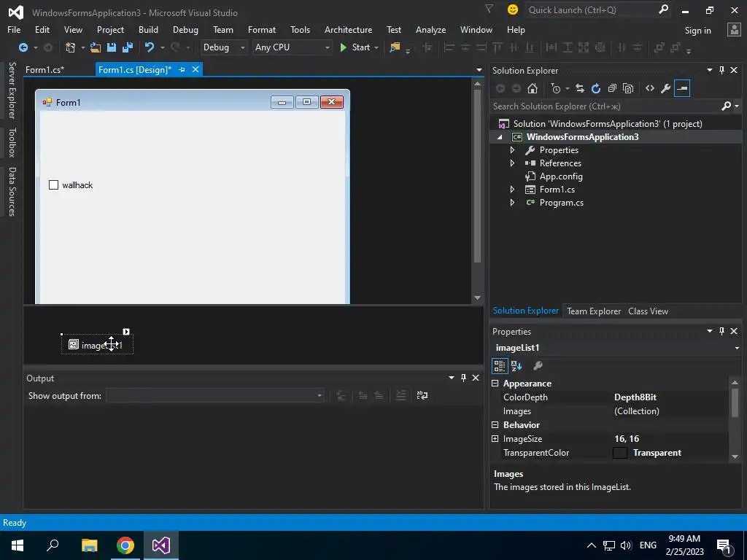Click the View Code icon in Solution Explorer
Image resolution: width=747 pixels, height=560 pixels.
pyautogui.click(x=650, y=88)
